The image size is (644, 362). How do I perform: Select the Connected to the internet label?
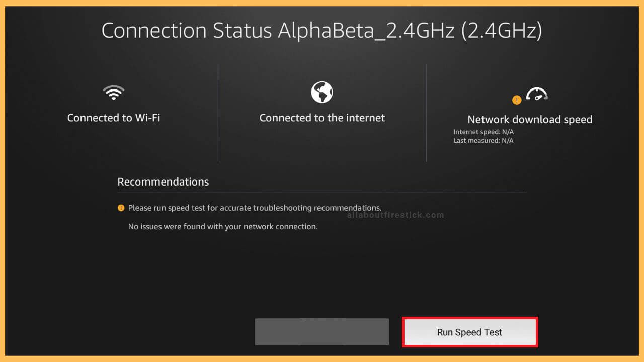click(x=322, y=118)
